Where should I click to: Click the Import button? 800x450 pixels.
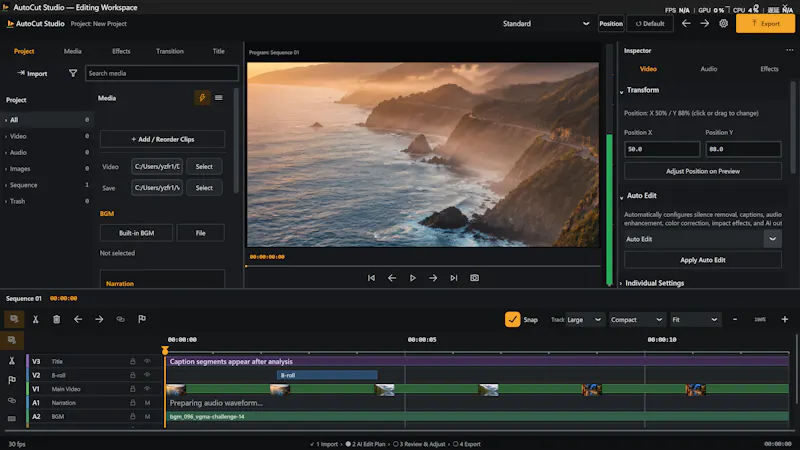point(33,73)
